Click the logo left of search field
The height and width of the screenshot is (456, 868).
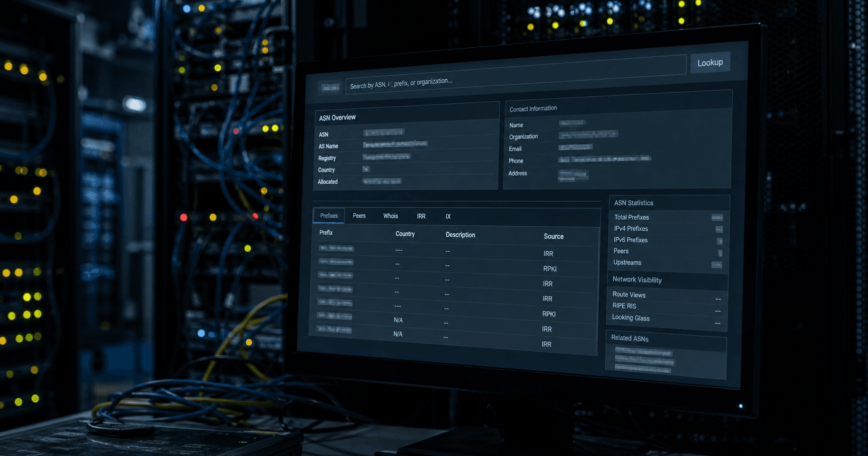pos(330,87)
